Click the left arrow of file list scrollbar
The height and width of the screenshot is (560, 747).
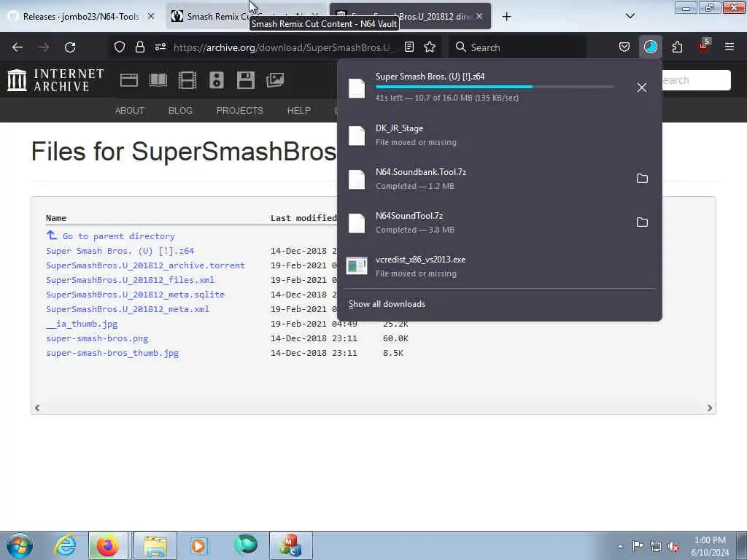click(x=37, y=408)
